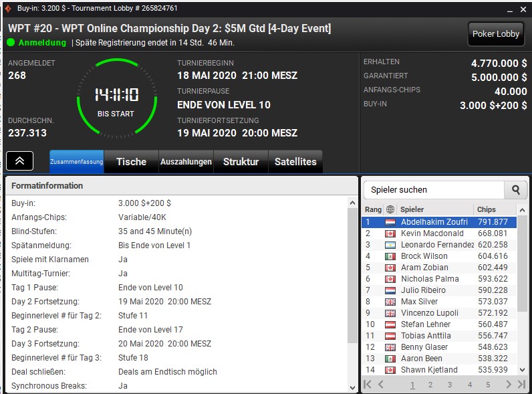Jump to last page of player list

coord(521,384)
